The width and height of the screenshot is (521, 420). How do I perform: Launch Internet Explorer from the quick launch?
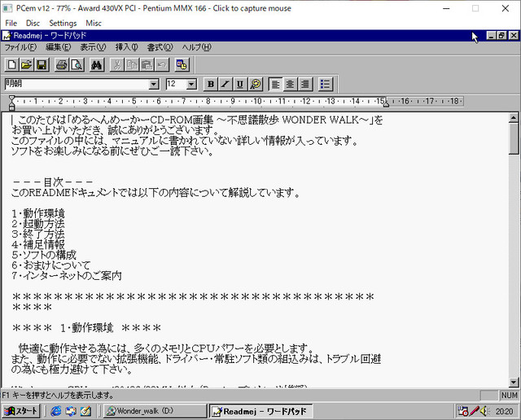[x=56, y=411]
